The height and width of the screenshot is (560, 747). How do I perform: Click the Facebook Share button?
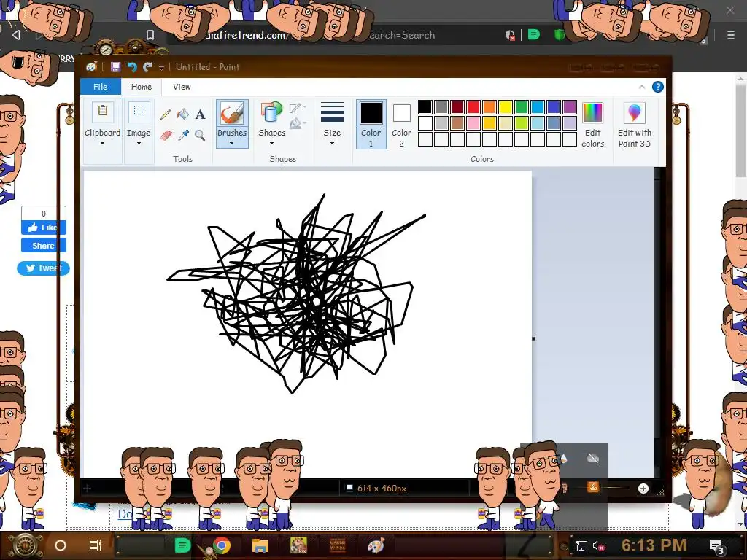pos(43,246)
